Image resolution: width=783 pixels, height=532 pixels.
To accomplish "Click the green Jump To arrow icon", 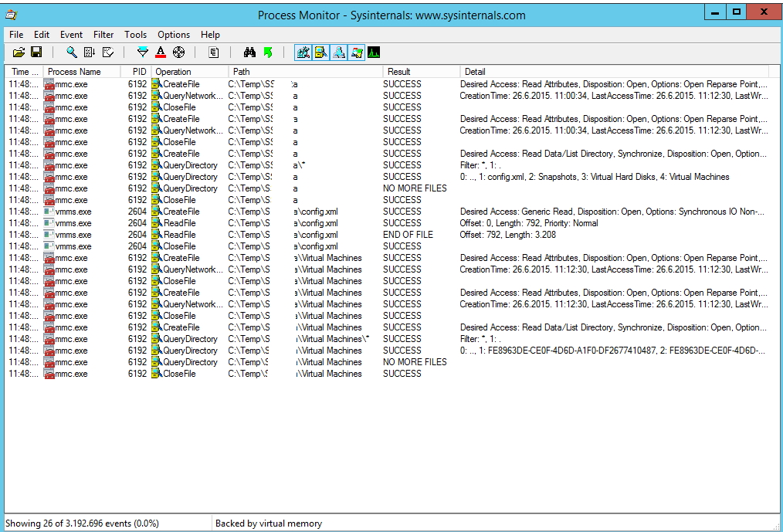I will point(268,53).
